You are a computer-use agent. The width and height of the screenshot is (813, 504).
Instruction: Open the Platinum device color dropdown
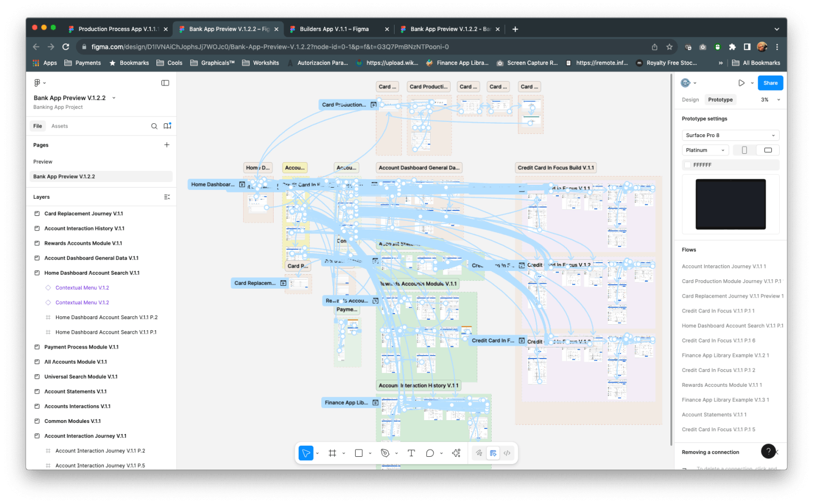[705, 150]
